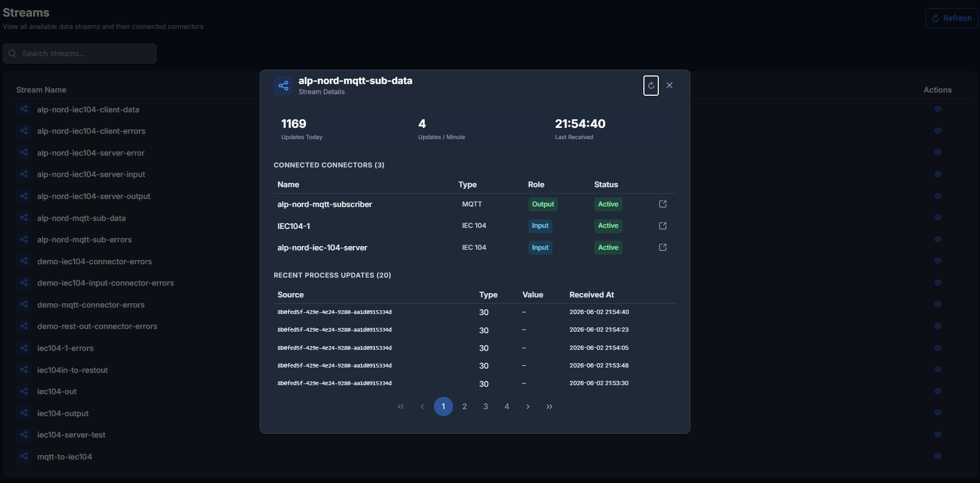Jump to last page of process updates

(x=549, y=407)
